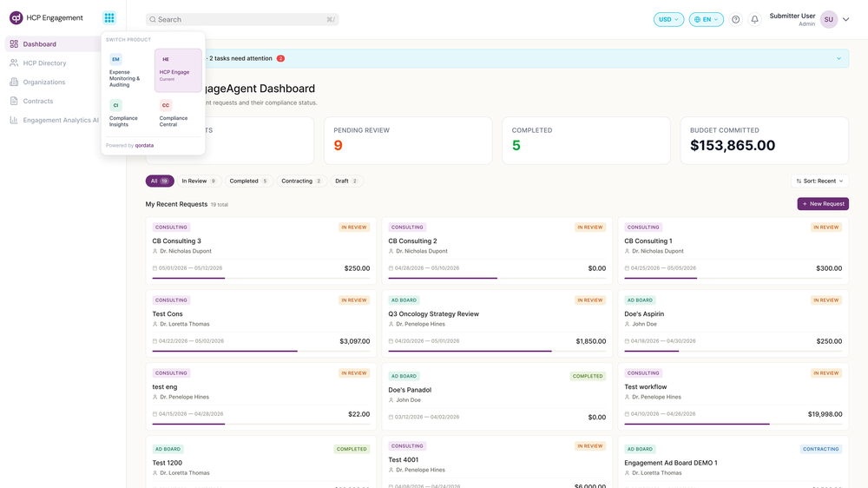Follow the qordata link

click(x=144, y=146)
